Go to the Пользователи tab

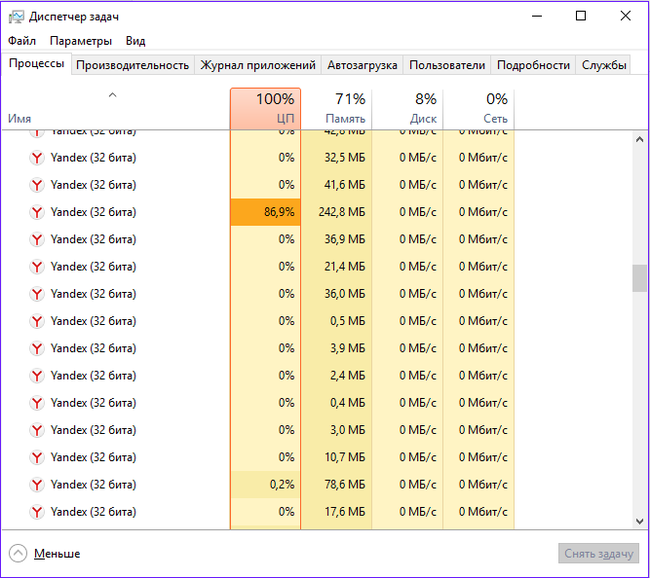(x=447, y=65)
